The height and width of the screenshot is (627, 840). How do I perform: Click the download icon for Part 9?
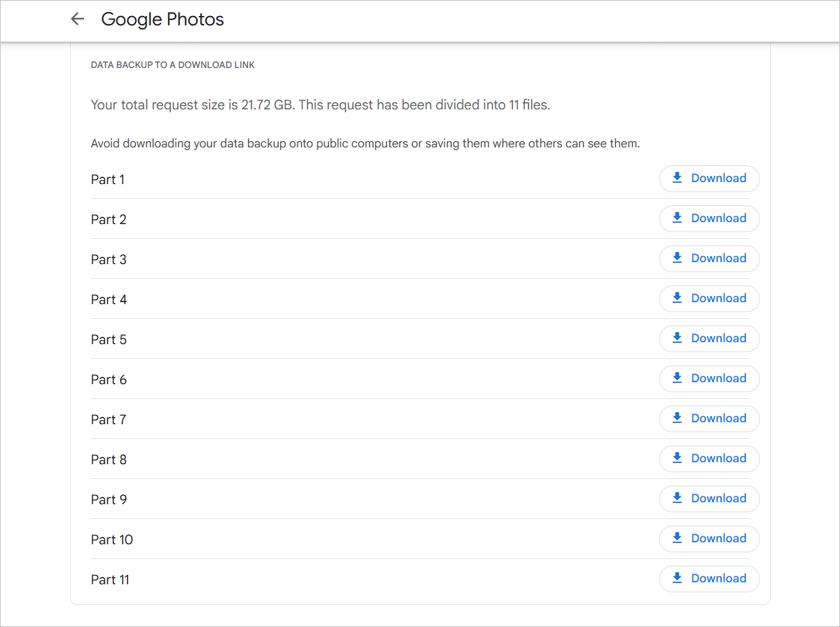coord(677,498)
